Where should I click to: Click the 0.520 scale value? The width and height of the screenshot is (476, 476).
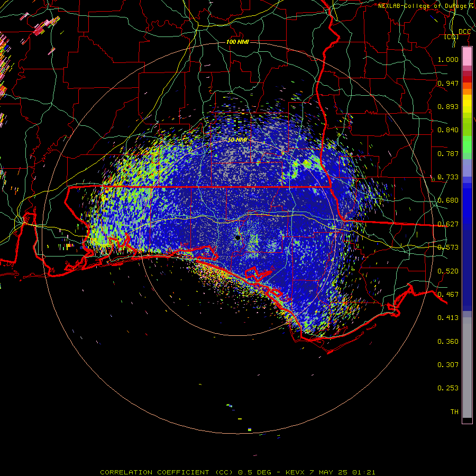(448, 271)
